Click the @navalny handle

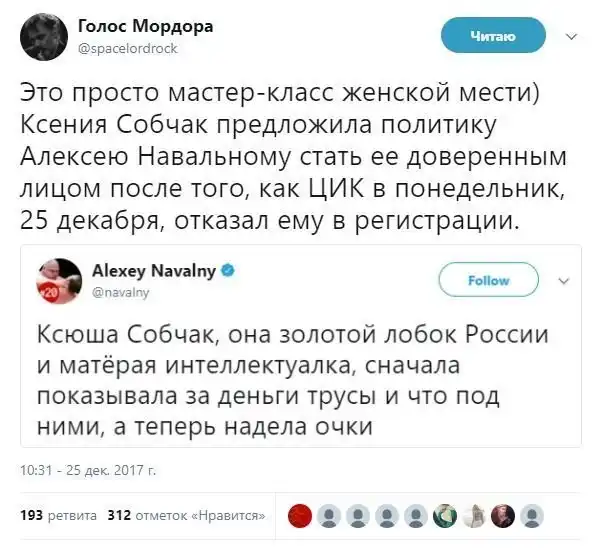120,292
